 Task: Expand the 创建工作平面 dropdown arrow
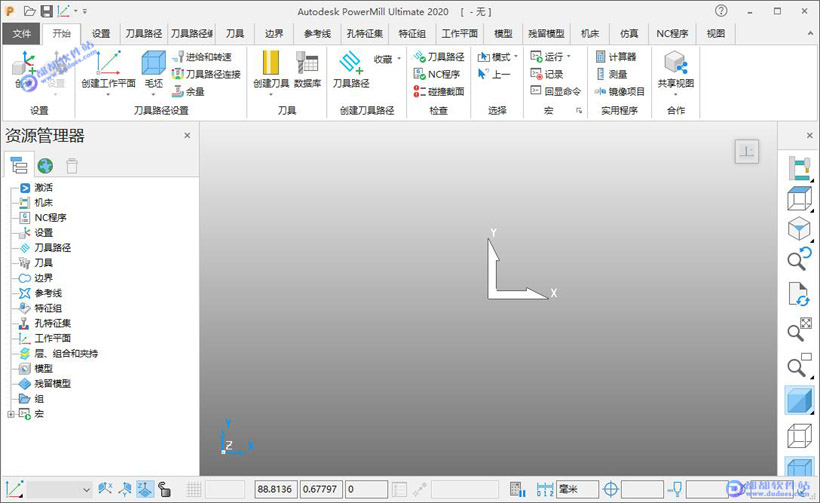(108, 95)
